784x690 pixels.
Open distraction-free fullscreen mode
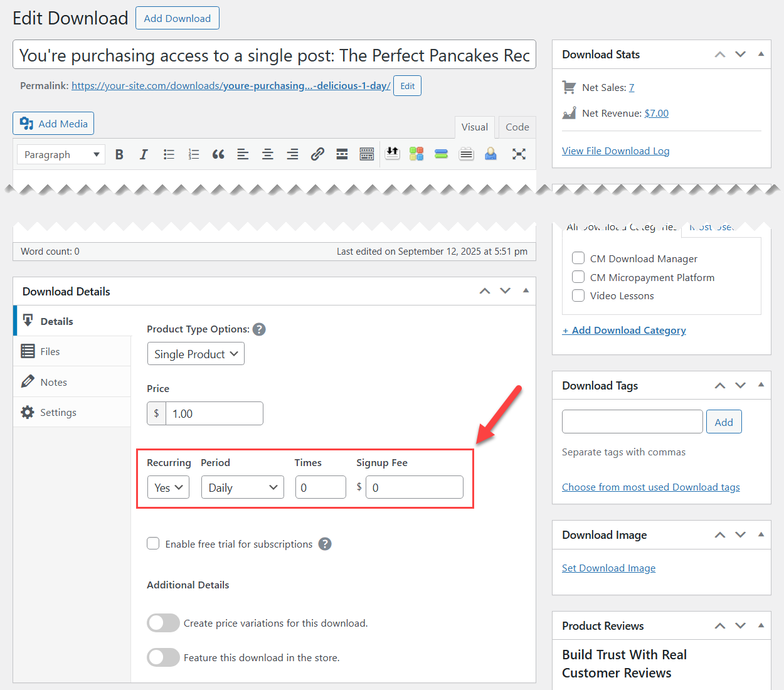click(x=519, y=154)
